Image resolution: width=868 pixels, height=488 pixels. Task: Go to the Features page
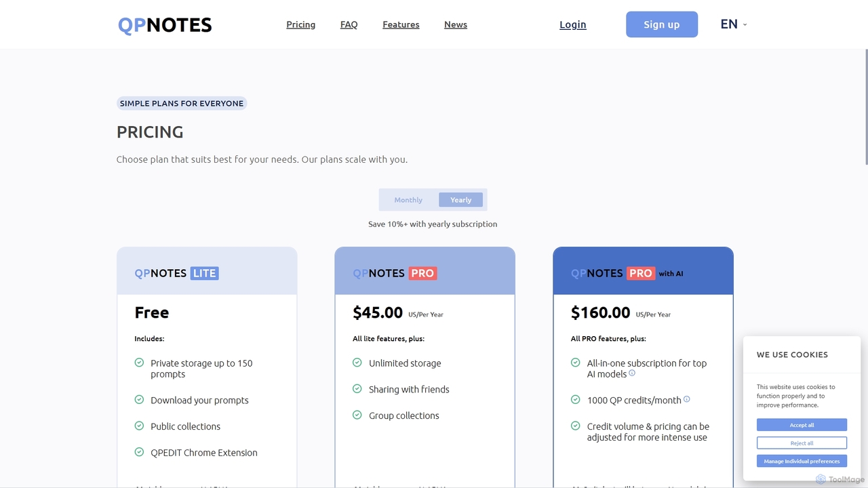pos(401,24)
